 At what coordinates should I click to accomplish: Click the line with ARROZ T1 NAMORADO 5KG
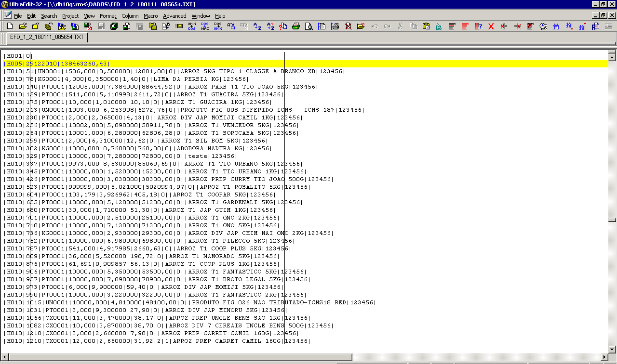(x=142, y=256)
